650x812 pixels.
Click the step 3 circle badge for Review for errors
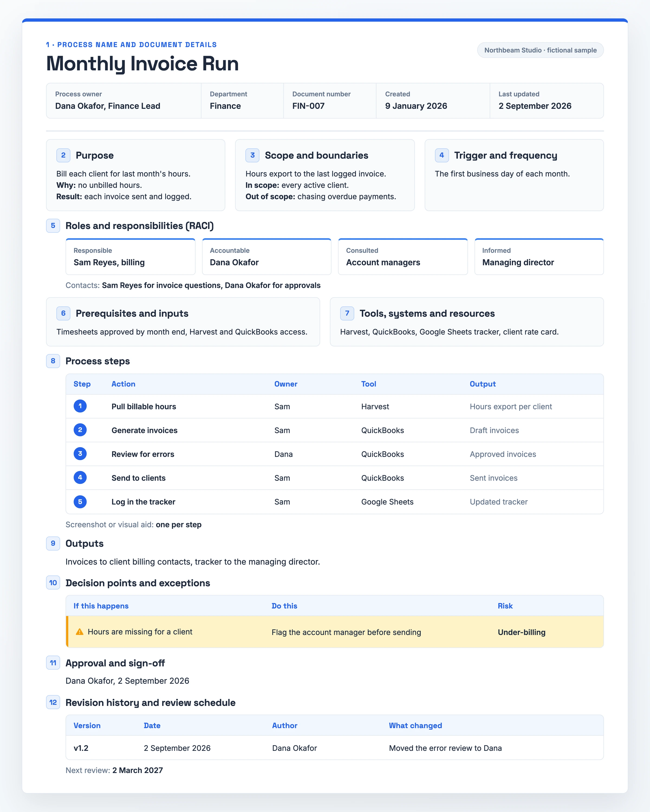[80, 453]
